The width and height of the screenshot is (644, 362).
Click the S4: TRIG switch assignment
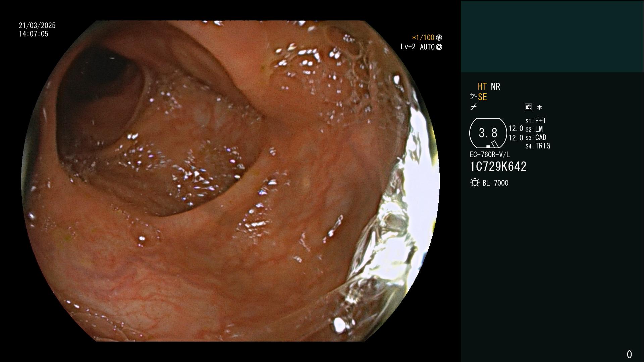click(538, 146)
